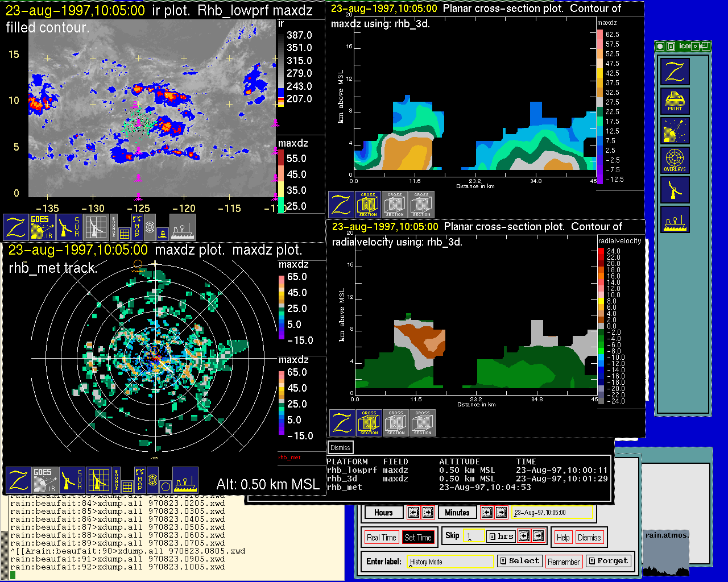Click the Enter label text field
This screenshot has width=728, height=582.
450,562
